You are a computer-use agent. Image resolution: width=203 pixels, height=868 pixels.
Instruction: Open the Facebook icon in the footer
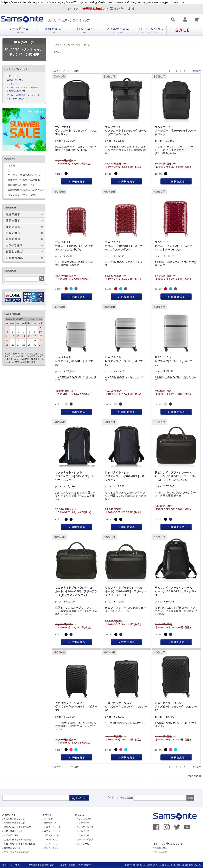click(156, 827)
